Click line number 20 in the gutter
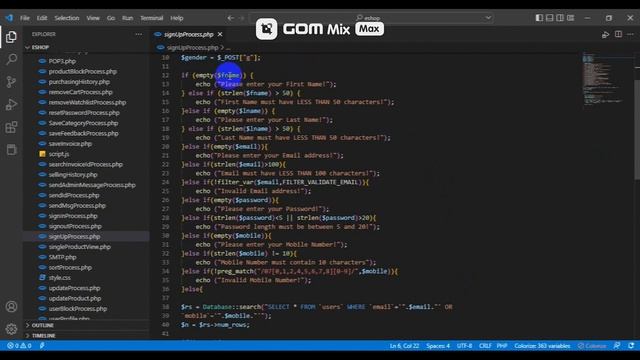Viewport: 640px width, 360px height. (165, 147)
